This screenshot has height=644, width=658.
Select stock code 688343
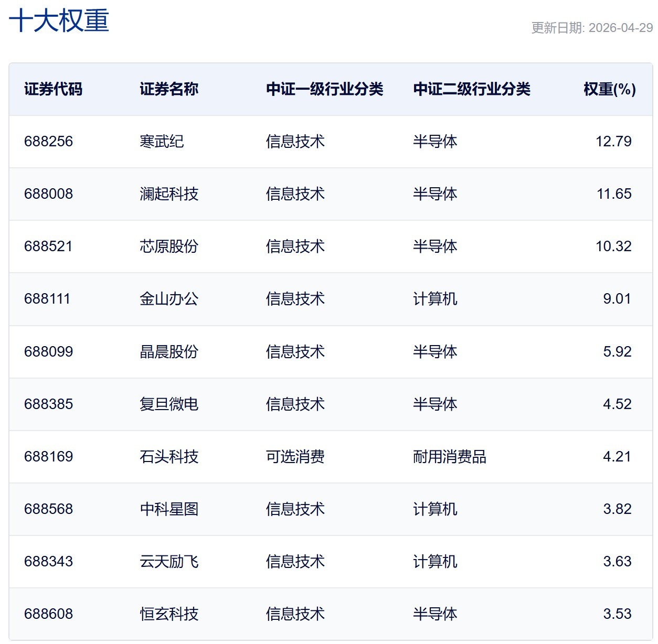(48, 561)
